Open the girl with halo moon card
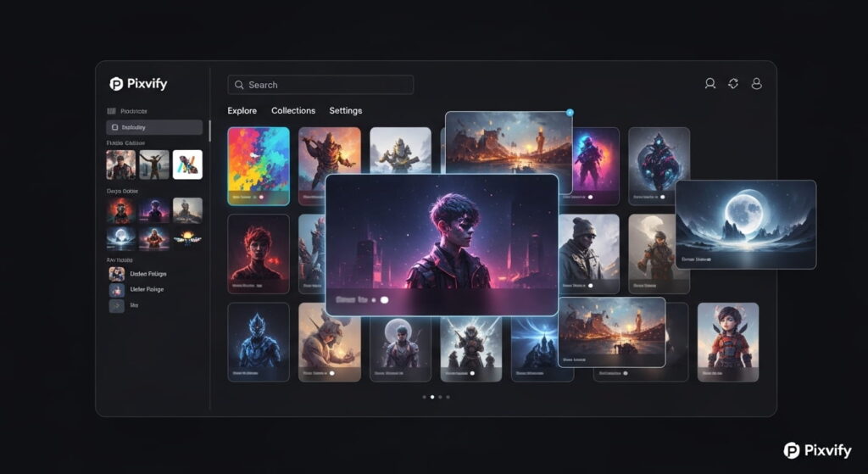This screenshot has width=868, height=474. pos(400,349)
